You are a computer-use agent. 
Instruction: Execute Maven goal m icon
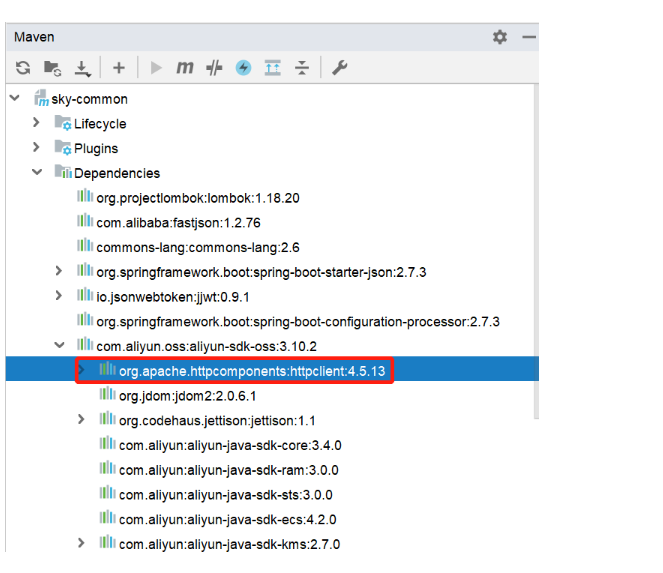(x=185, y=68)
